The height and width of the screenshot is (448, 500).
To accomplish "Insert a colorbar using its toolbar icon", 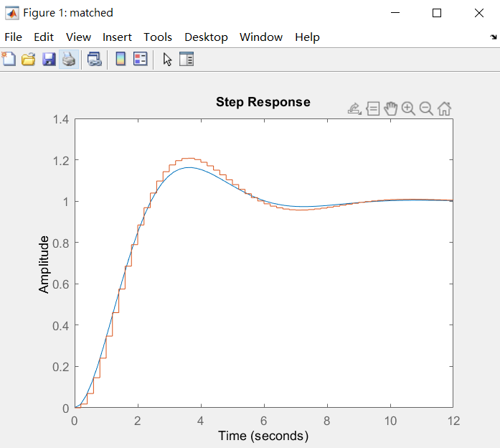I will coord(121,59).
